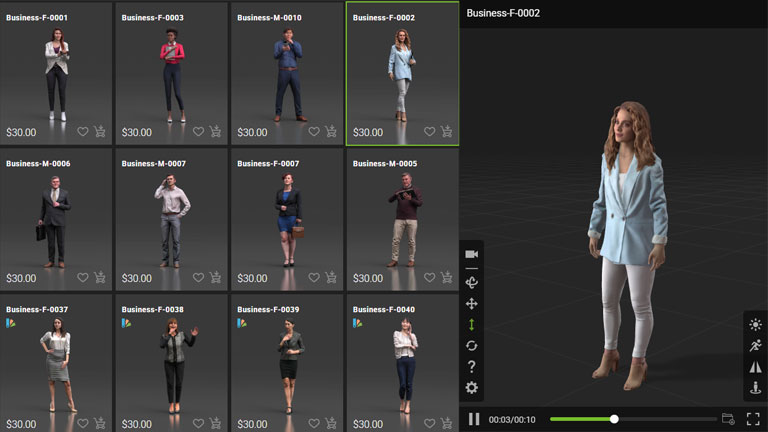Pause the animation playback
The image size is (768, 432).
coord(474,419)
